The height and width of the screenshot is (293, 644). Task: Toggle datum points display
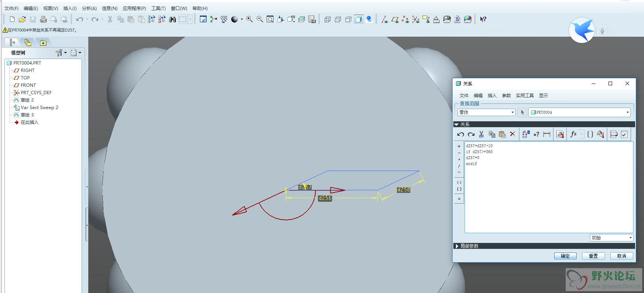coord(405,19)
